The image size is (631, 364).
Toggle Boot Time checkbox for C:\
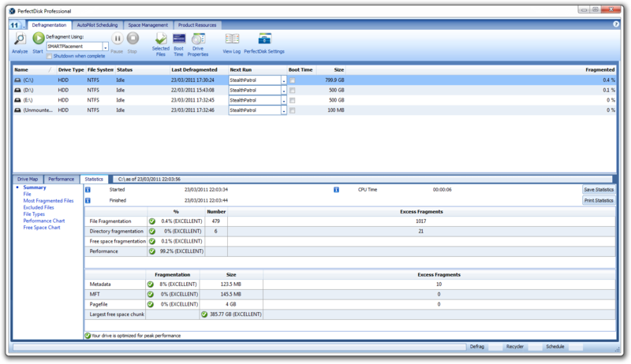pyautogui.click(x=293, y=80)
